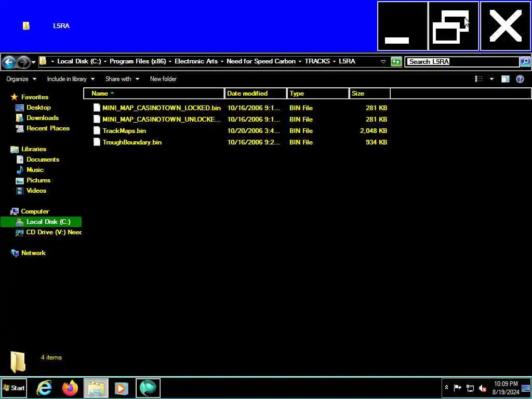Expand the dropdown arrow after Electronic Arts breadcrumb
The height and width of the screenshot is (399, 532).
click(222, 62)
